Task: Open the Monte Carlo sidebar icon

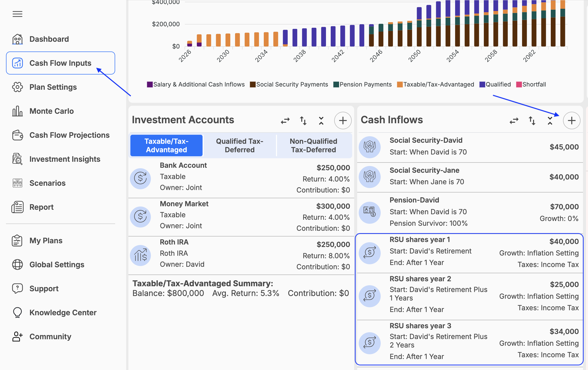Action: click(17, 111)
